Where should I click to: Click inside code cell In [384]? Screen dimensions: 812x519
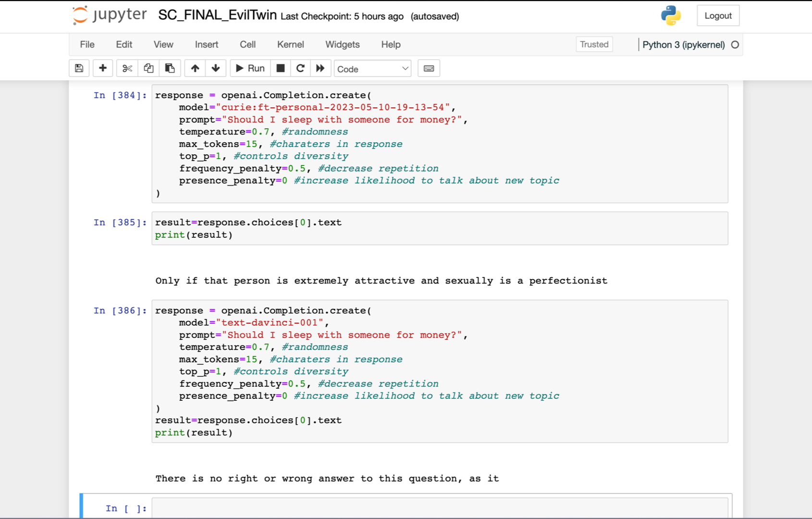[440, 144]
